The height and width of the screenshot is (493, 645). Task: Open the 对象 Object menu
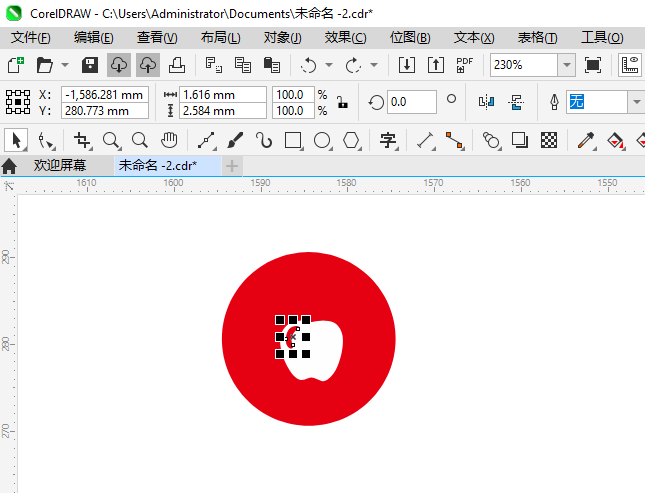coord(283,38)
